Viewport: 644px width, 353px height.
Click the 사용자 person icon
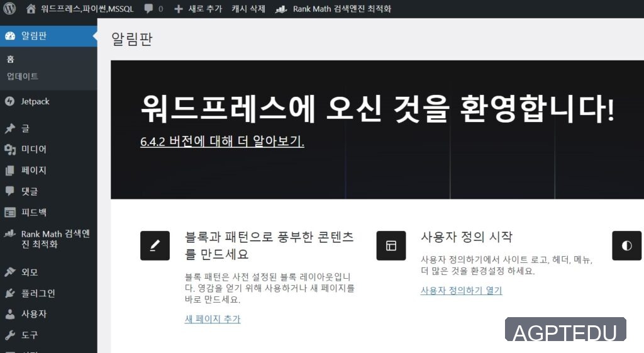tap(10, 314)
